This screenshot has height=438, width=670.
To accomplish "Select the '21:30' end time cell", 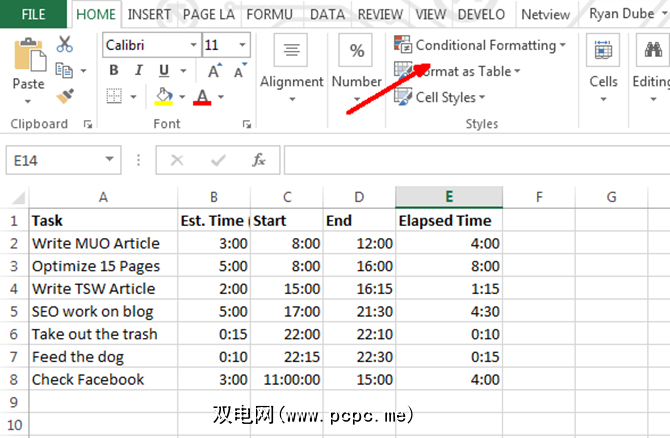I will coord(359,311).
